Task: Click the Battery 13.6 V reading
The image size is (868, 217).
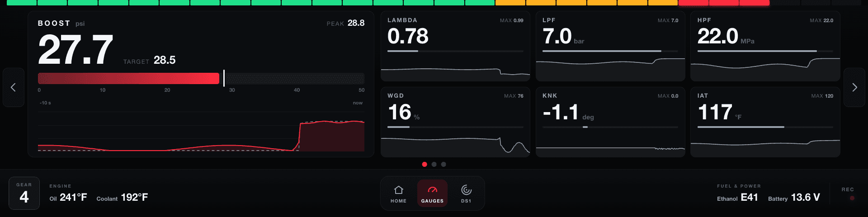Action: pyautogui.click(x=794, y=198)
